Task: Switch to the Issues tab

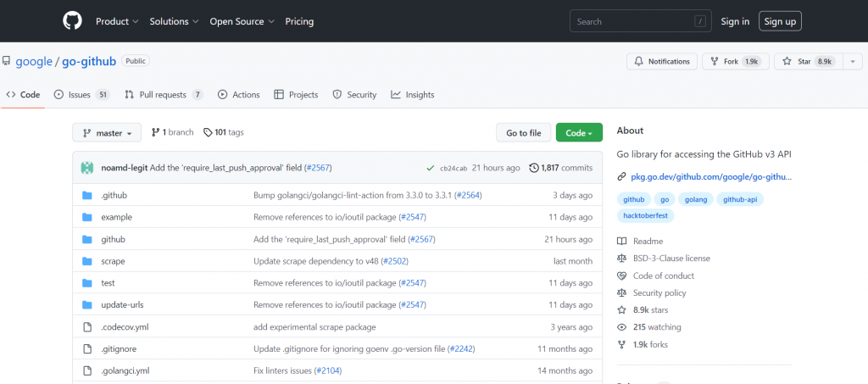Action: point(81,95)
